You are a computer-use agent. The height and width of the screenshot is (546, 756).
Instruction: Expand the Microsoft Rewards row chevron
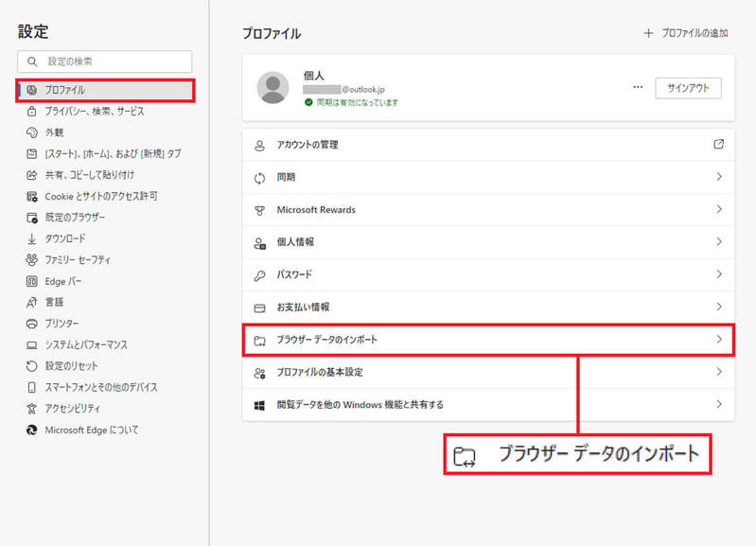click(719, 209)
